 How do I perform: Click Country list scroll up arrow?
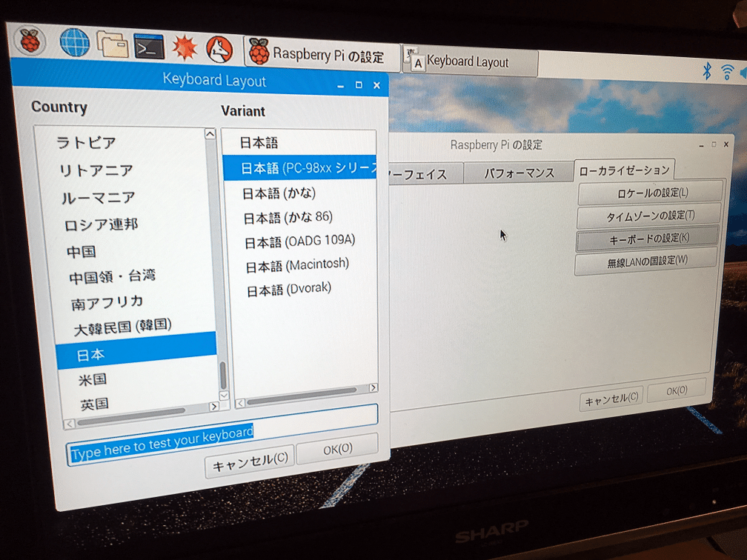(210, 134)
